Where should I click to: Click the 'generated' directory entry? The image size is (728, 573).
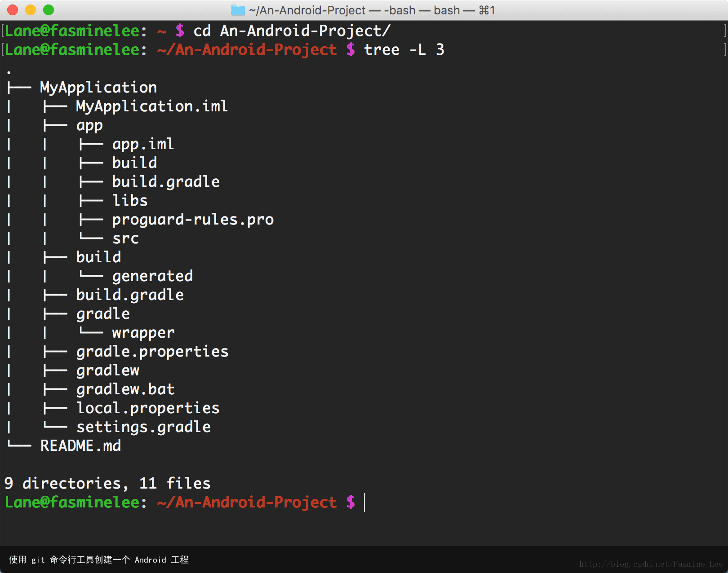tap(152, 276)
